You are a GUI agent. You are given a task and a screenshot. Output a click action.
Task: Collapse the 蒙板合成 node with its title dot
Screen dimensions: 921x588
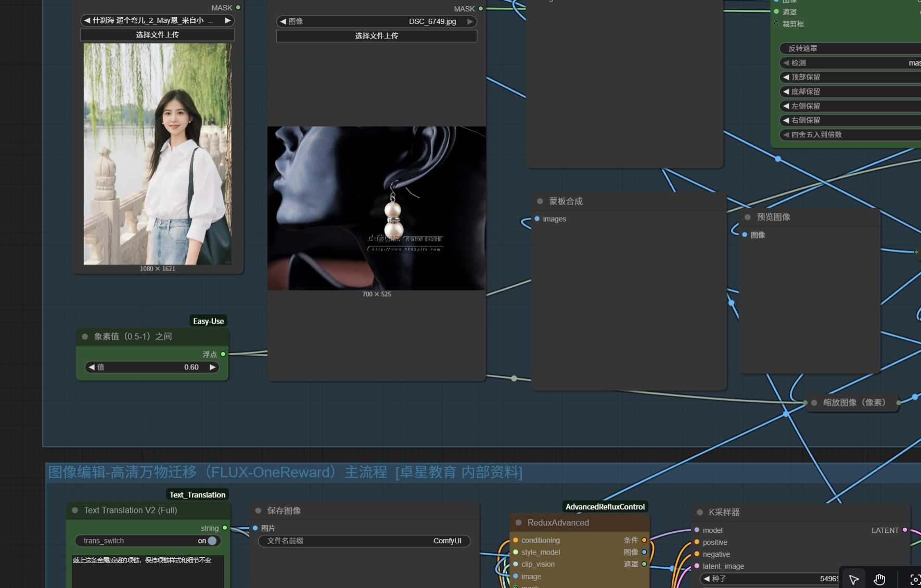540,201
